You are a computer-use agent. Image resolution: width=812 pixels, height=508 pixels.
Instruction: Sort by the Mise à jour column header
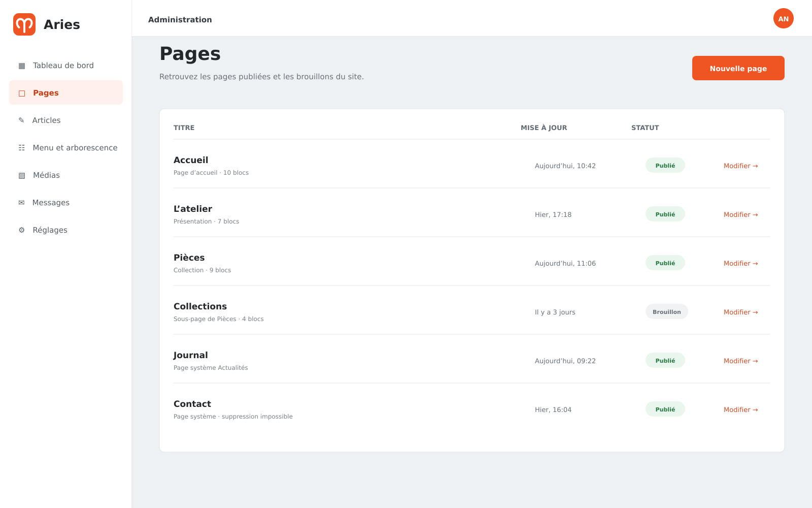click(544, 128)
